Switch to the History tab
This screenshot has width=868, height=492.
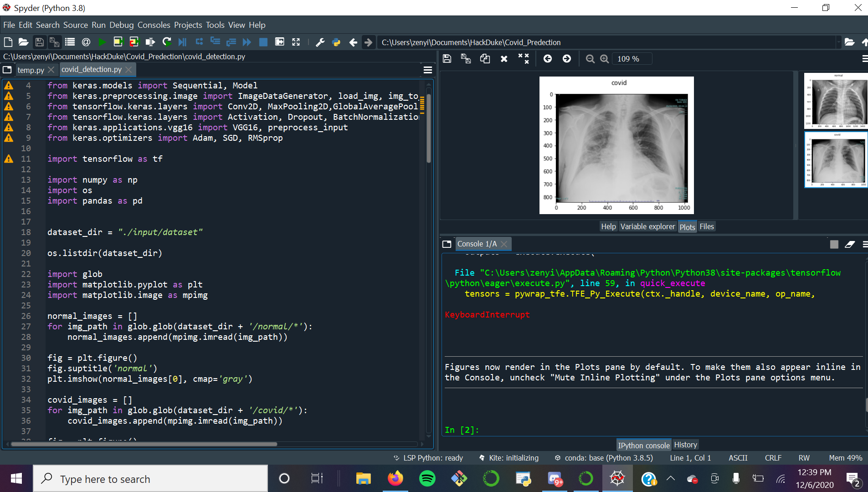pyautogui.click(x=685, y=445)
